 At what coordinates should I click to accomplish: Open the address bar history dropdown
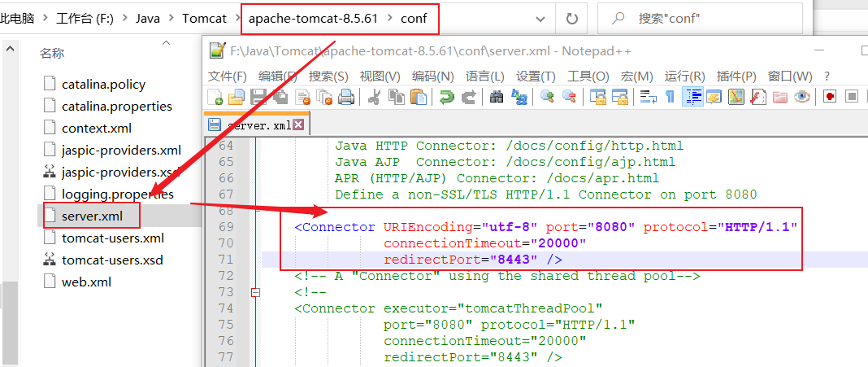[541, 18]
